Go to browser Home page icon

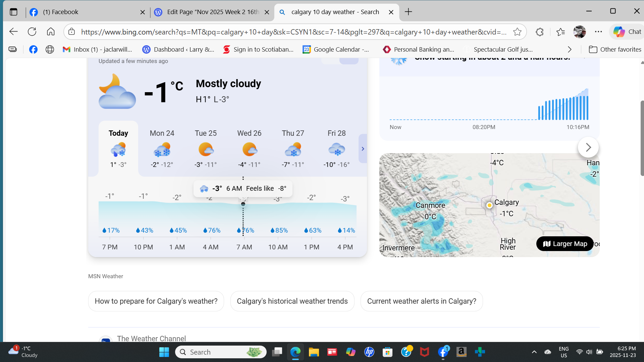[x=51, y=32]
